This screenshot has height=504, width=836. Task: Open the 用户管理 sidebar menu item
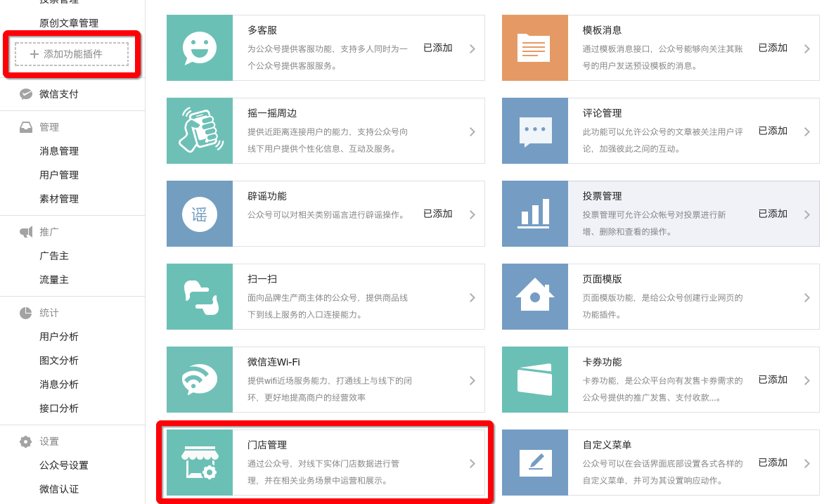point(59,174)
